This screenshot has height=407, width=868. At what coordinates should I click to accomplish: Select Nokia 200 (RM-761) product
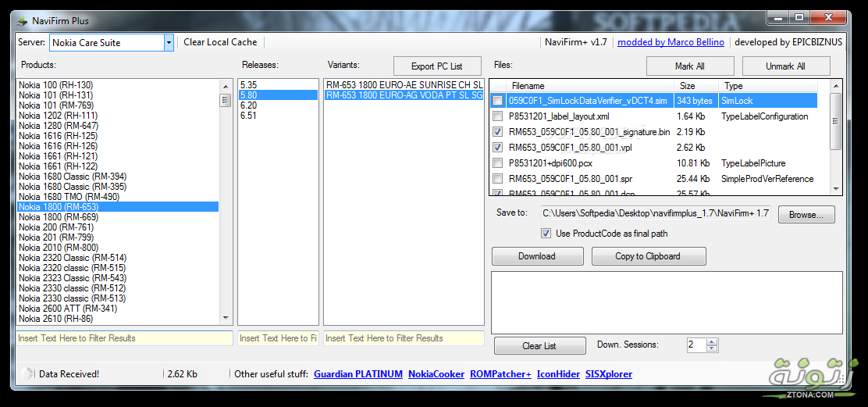point(118,227)
